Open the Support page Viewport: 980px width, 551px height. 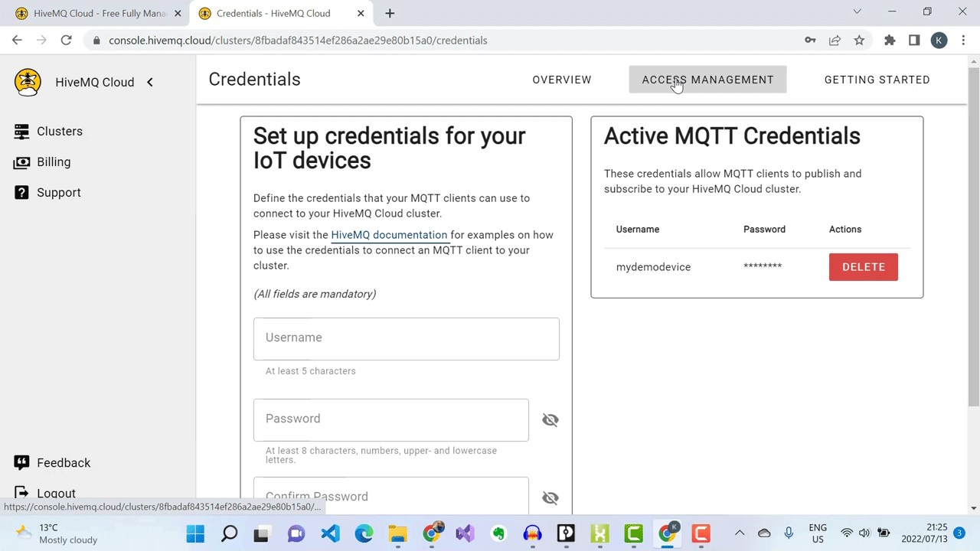(x=47, y=193)
